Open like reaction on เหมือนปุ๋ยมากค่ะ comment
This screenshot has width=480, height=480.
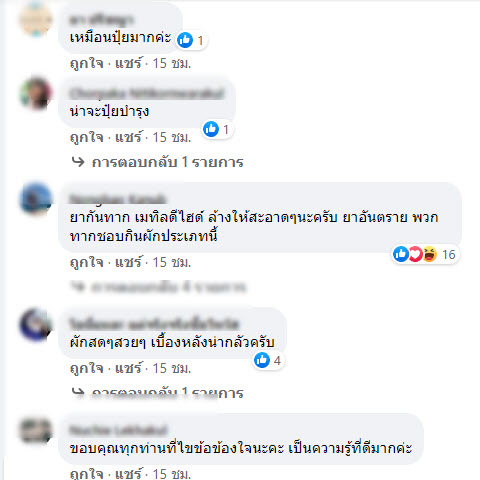185,40
